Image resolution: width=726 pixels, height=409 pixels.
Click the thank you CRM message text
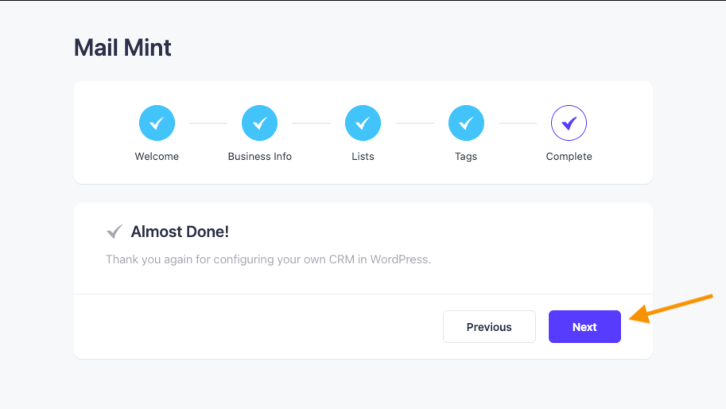point(268,259)
